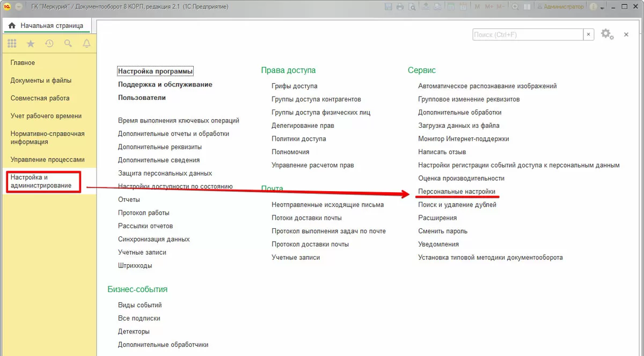Viewport: 644px width, 356px height.
Task: Click the yellow info icon
Action: [594, 7]
